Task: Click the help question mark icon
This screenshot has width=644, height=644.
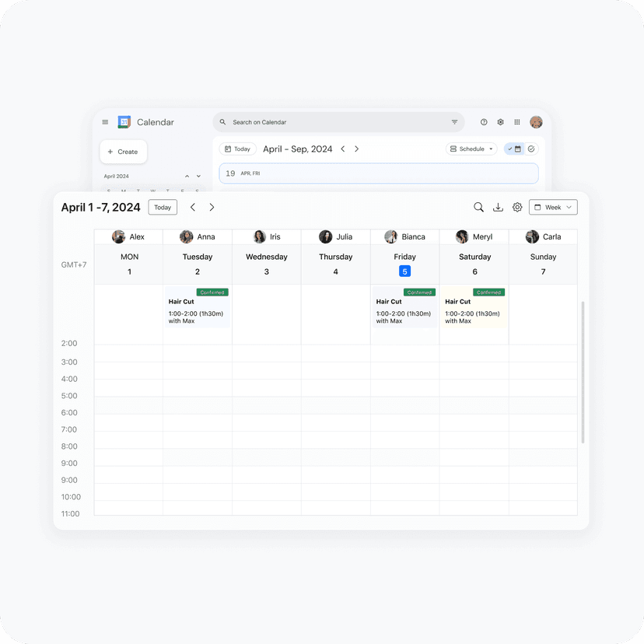Action: [484, 122]
